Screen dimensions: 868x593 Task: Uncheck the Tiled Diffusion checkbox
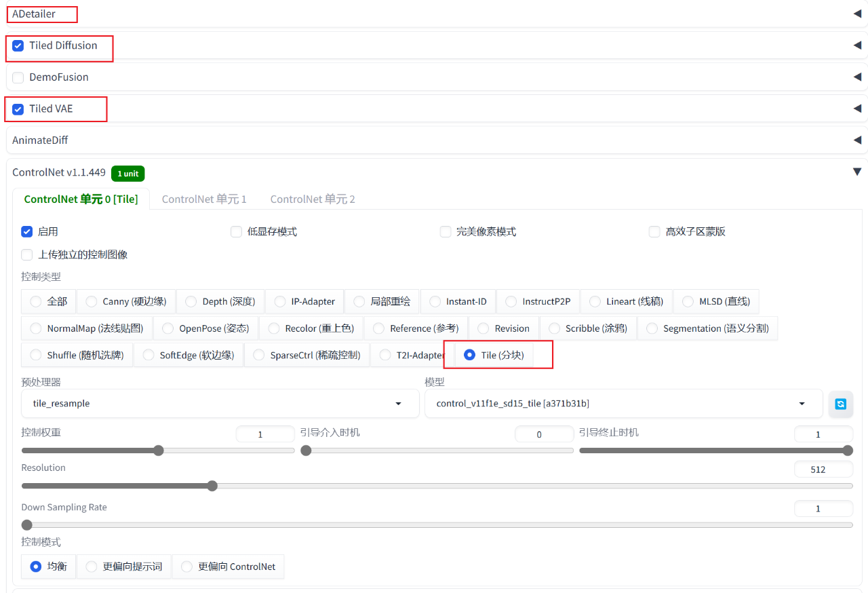tap(18, 45)
